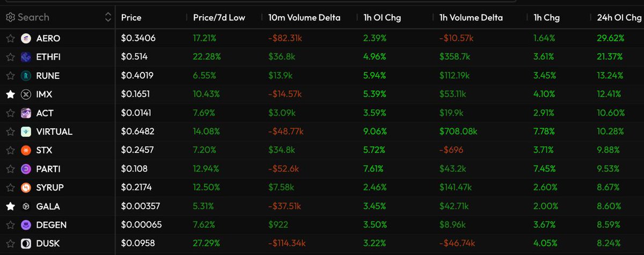Click the AERO coin logo icon
Screen dimensions: 644x255
point(26,39)
